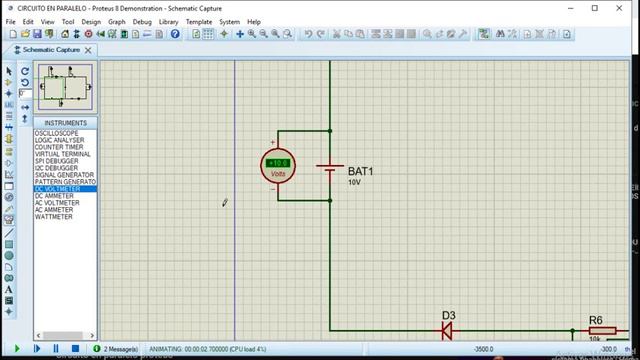Click the Open Project folder icon
640x360 pixels.
tap(25, 34)
